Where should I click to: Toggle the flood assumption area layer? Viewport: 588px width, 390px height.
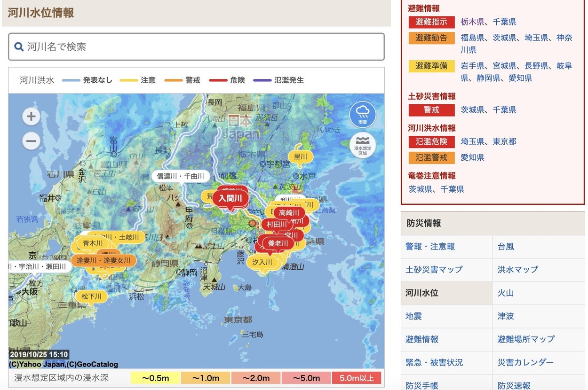tap(362, 145)
